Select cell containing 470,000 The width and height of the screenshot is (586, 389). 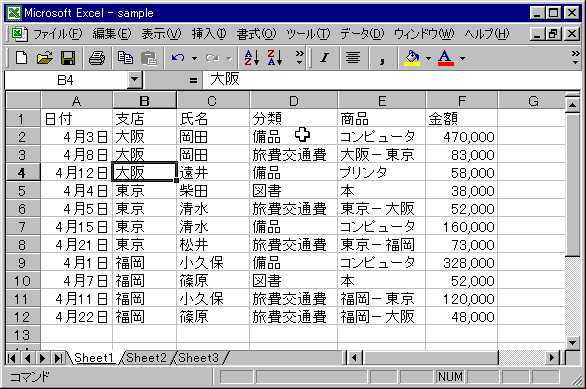point(462,137)
